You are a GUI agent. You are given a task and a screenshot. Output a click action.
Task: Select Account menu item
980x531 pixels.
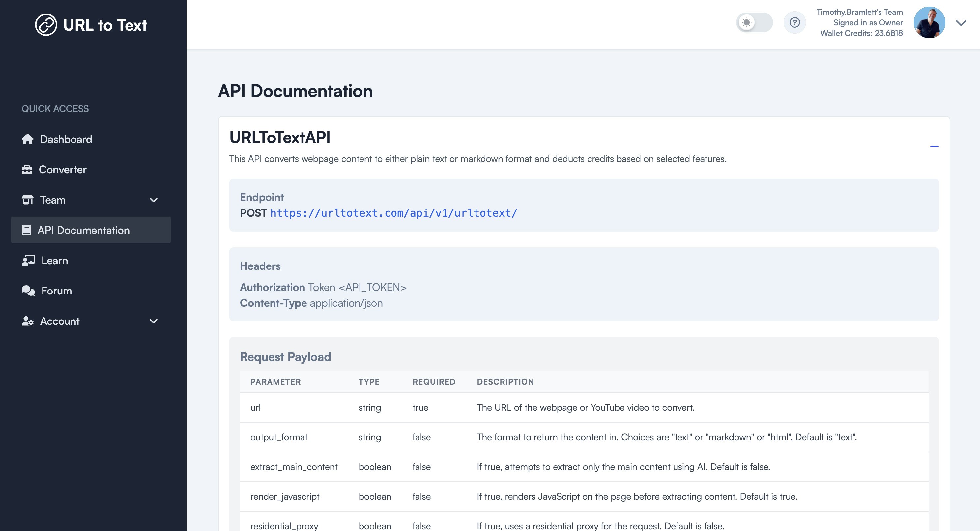pos(91,321)
